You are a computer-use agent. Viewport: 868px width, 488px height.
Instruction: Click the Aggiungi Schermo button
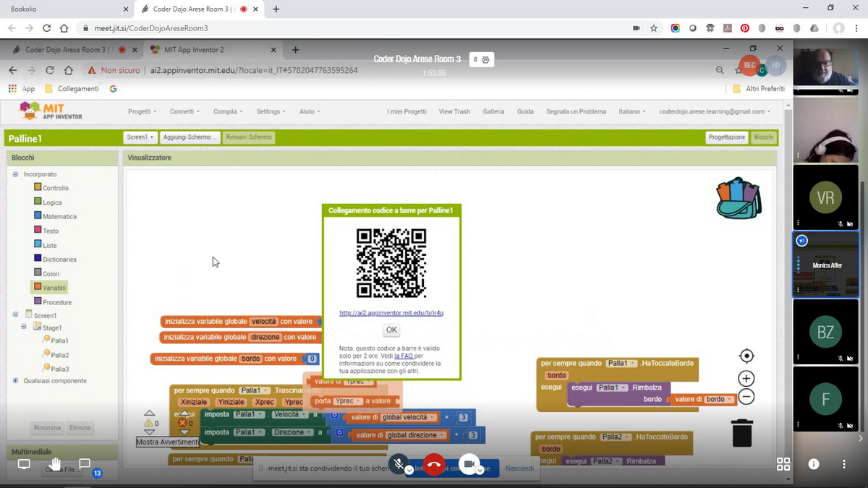pos(190,137)
